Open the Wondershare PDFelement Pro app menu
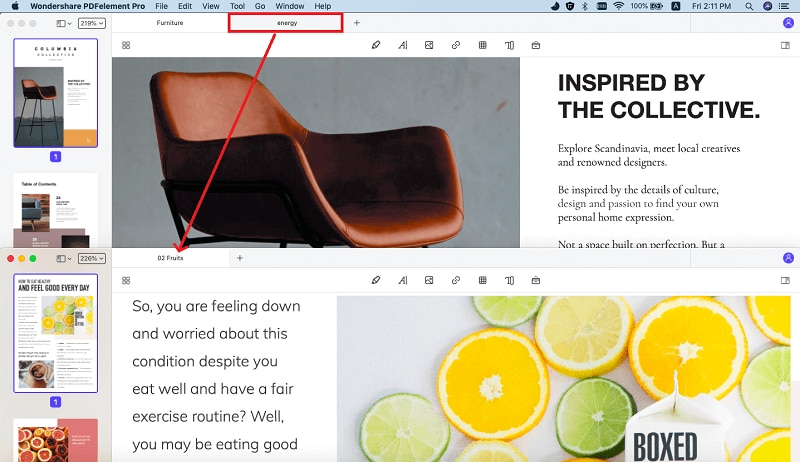Viewport: 800px width, 462px height. click(87, 6)
